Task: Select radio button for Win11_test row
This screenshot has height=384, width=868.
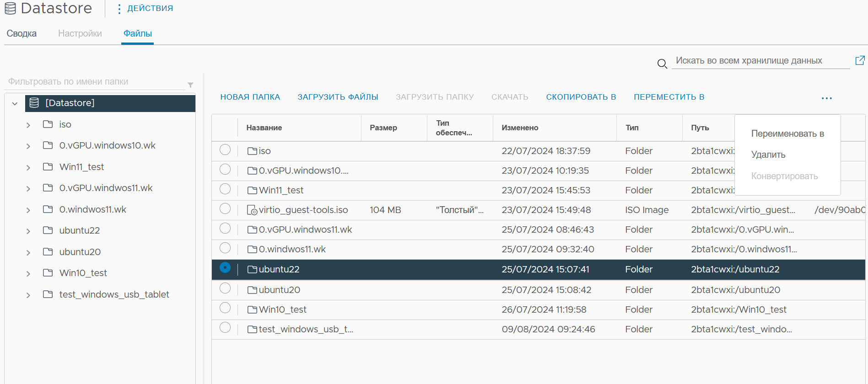Action: (x=225, y=189)
